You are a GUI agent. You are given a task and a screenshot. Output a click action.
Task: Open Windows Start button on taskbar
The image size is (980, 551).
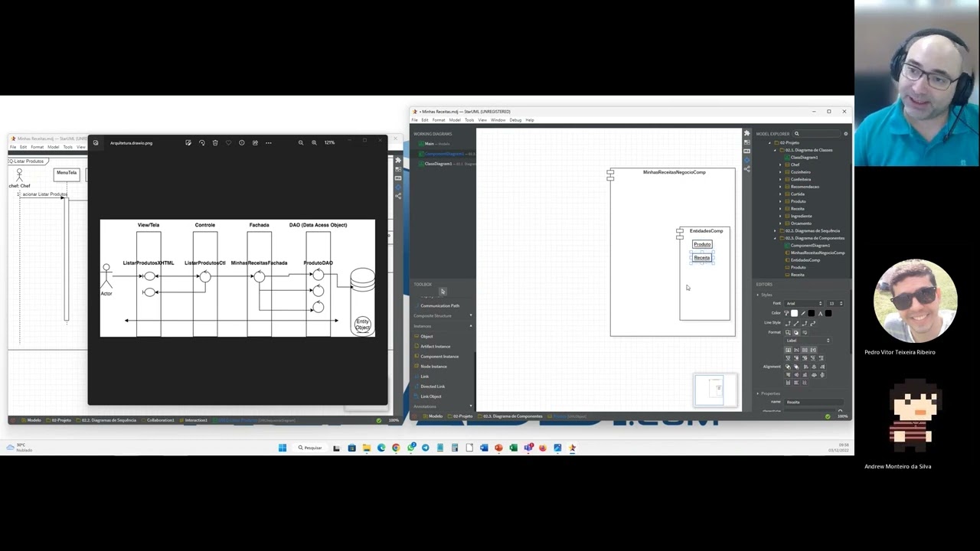tap(283, 448)
